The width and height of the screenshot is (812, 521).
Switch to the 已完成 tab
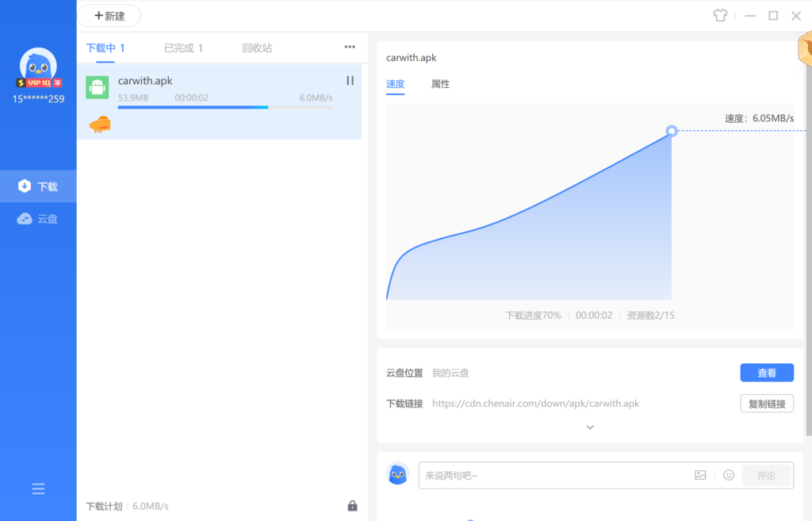[x=183, y=48]
